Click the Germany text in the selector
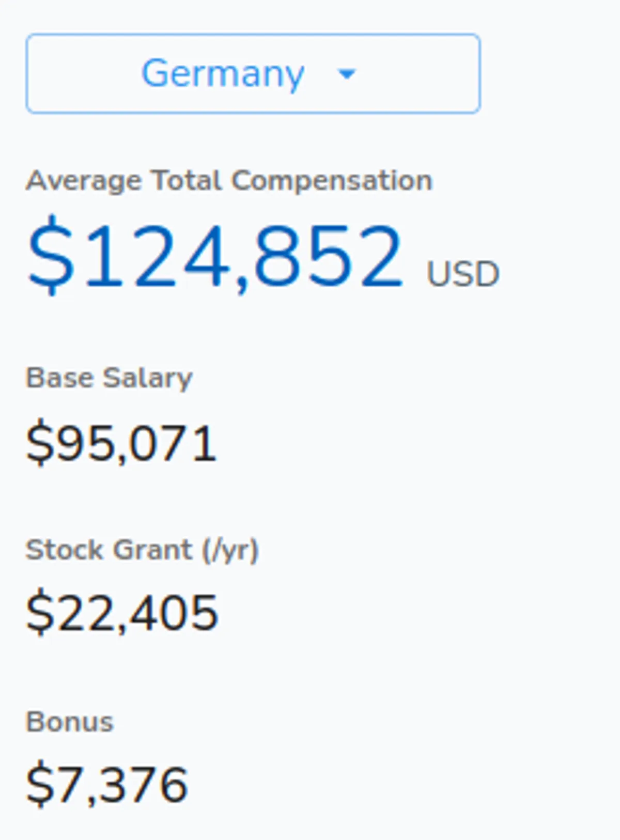Screen dimensions: 620x840 point(223,74)
